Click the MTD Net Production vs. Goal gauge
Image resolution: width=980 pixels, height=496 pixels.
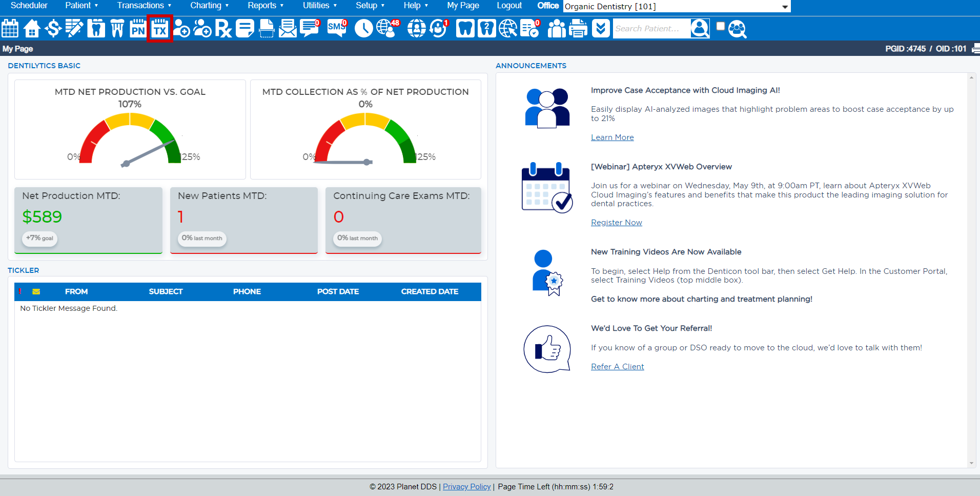click(130, 140)
